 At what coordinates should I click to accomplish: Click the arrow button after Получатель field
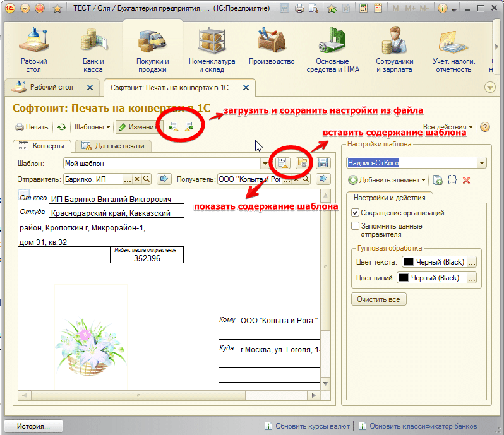point(323,179)
